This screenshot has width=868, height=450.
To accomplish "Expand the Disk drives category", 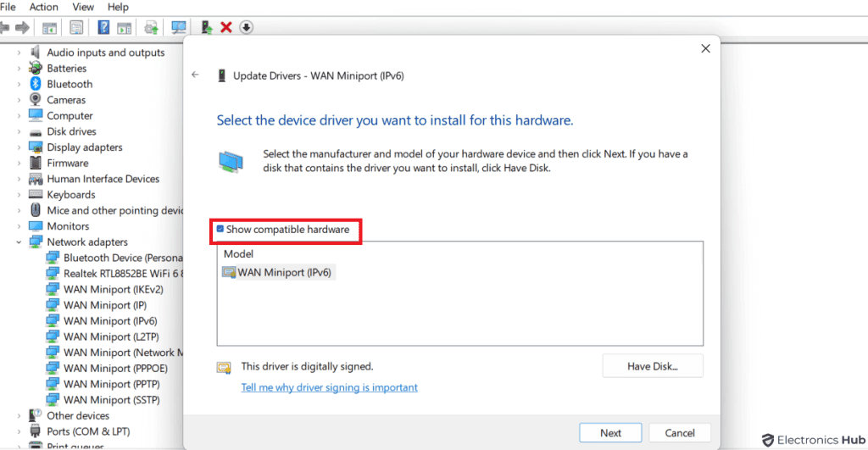I will (19, 131).
